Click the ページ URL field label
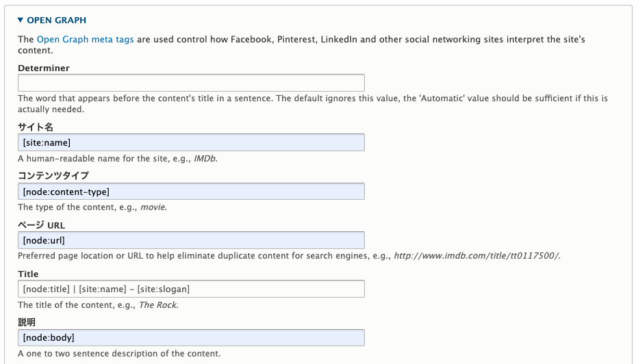 point(41,225)
